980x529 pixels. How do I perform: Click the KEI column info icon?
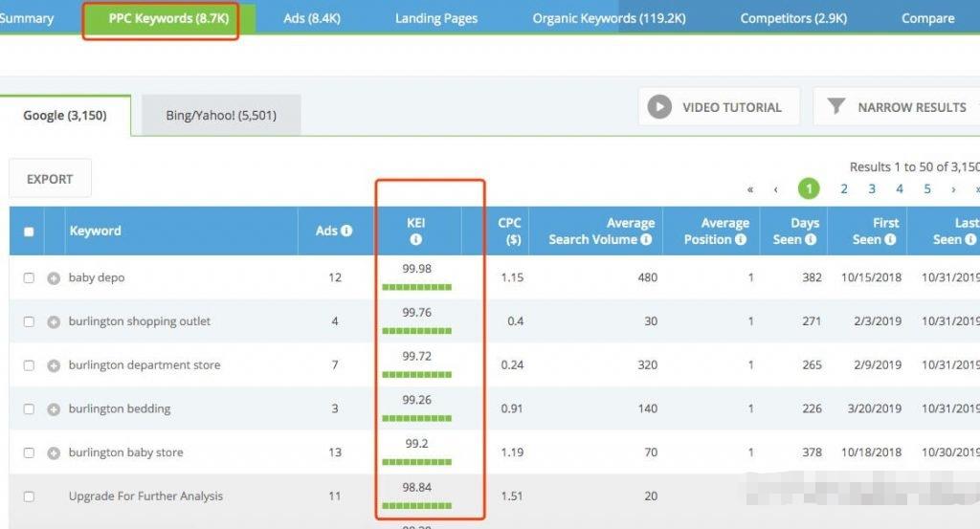point(415,239)
